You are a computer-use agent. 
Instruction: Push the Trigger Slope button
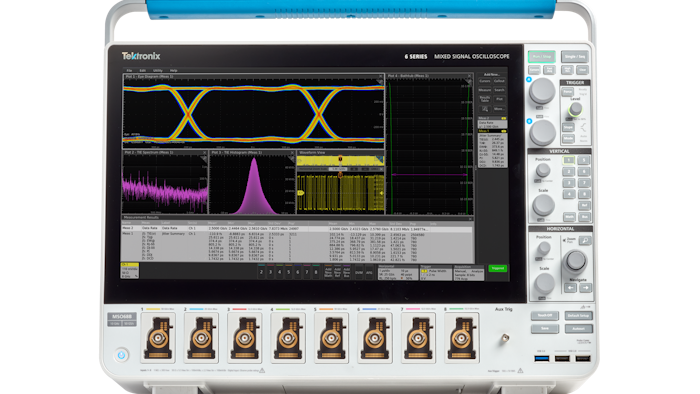(568, 127)
